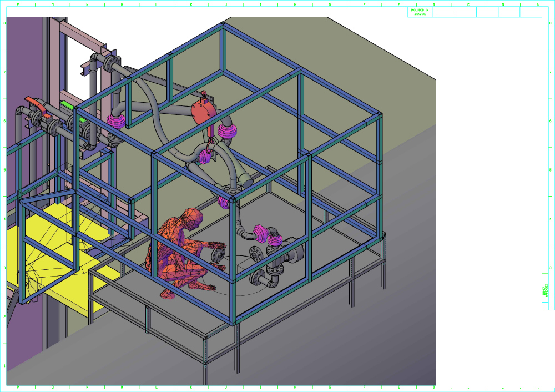Viewport: 555px width, 392px height.
Task: Select the magenta flange at the pipe crossing
Action: 205,156
